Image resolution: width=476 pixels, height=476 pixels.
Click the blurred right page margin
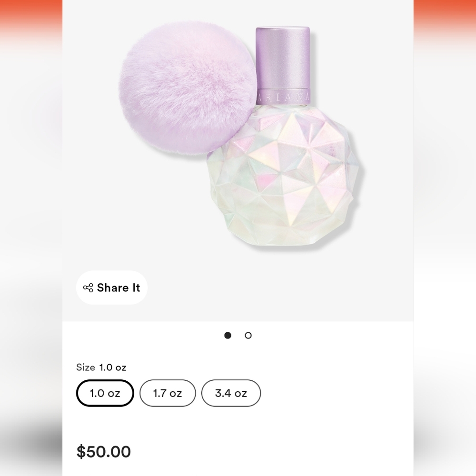(x=445, y=243)
